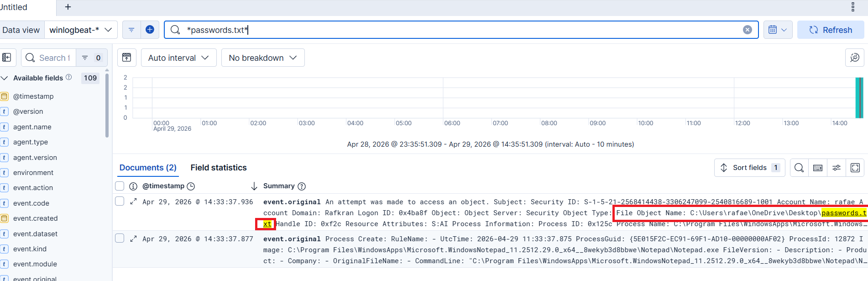Collapse the fields sidebar

[7, 58]
